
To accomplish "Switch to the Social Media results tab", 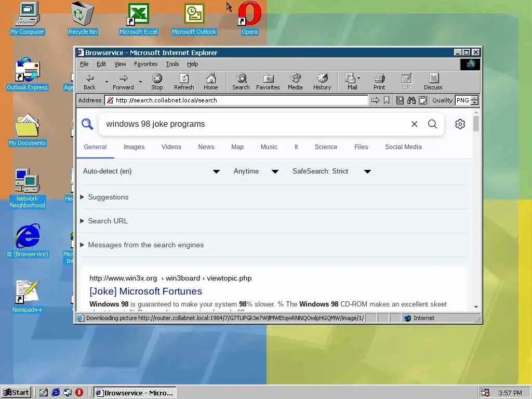I will click(403, 147).
